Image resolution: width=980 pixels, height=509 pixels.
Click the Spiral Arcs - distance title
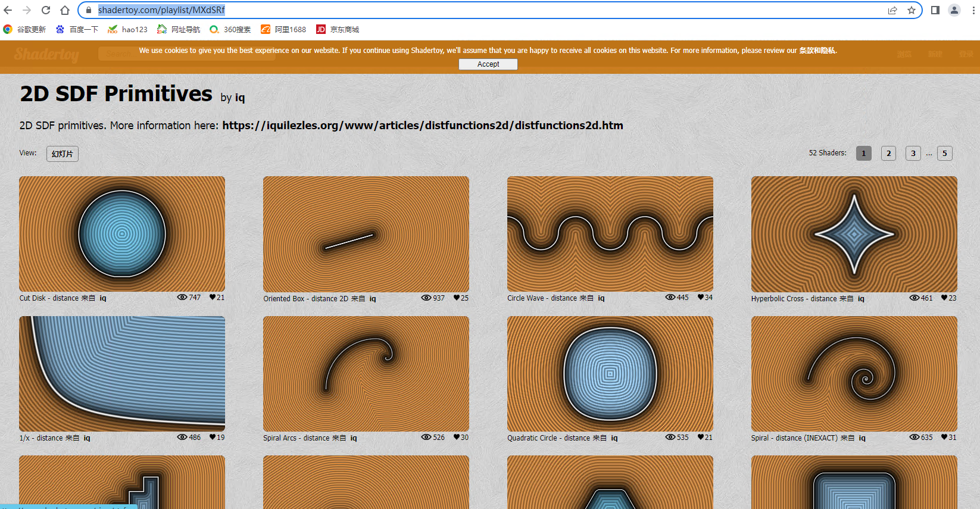pos(297,438)
